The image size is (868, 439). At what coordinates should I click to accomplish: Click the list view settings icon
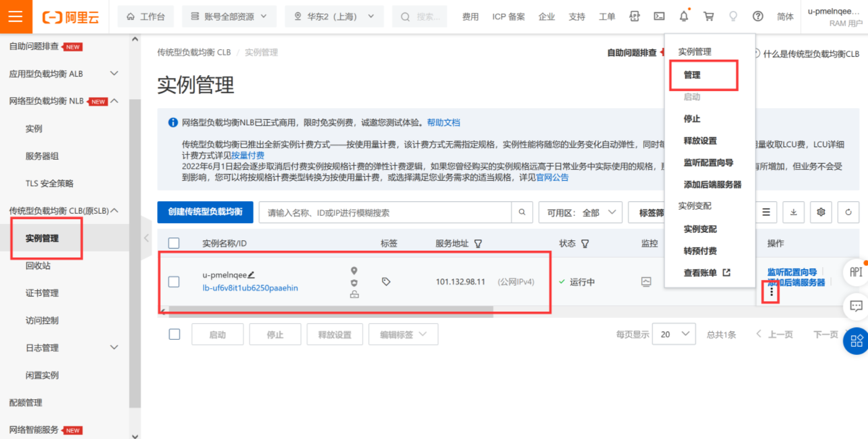[x=766, y=212]
